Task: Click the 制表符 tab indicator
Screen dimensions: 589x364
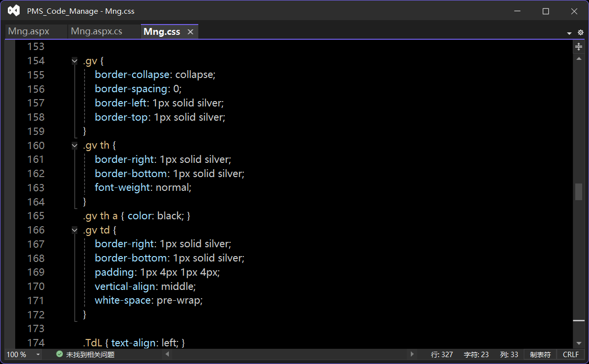Action: tap(540, 354)
